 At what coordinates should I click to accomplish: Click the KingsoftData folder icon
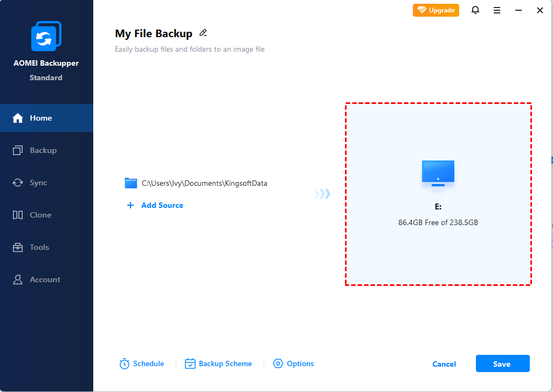coord(131,183)
